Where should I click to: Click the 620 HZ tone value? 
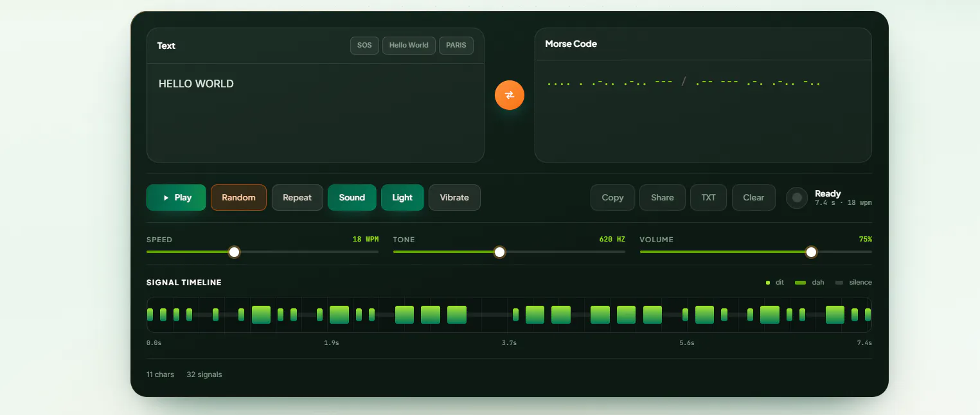(x=612, y=239)
